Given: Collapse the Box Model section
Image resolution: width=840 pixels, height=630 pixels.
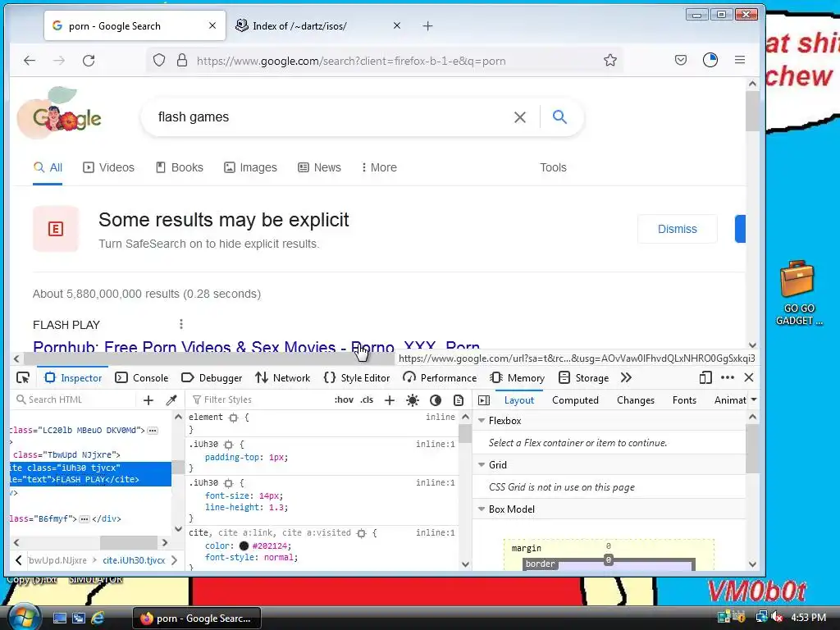Looking at the screenshot, I should coord(482,509).
